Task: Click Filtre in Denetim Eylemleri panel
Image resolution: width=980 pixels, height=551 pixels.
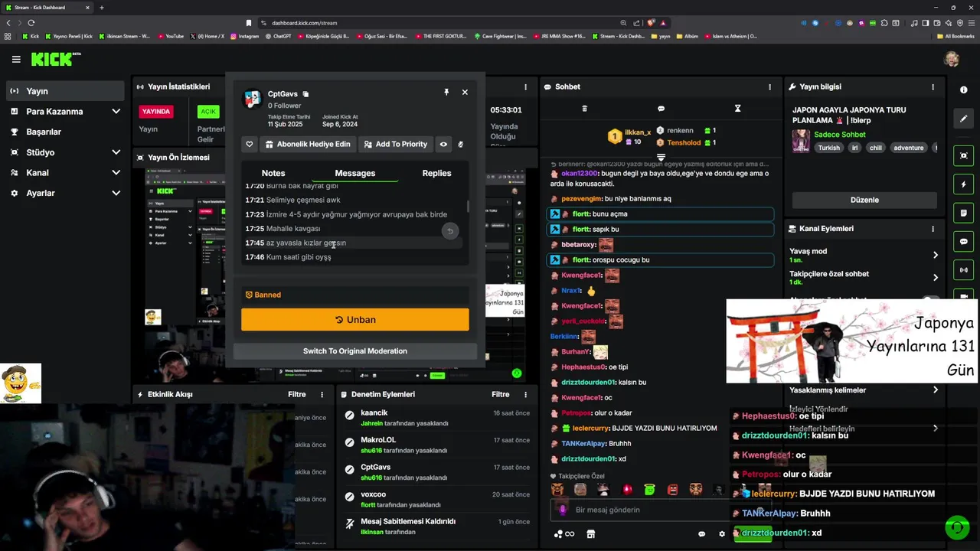Action: click(x=500, y=395)
